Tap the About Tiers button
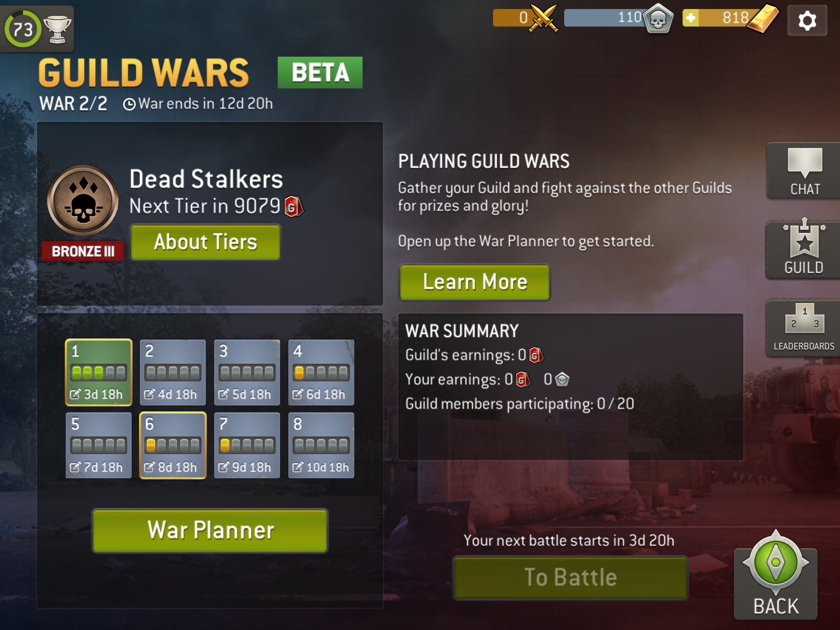840x630 pixels. coord(205,242)
